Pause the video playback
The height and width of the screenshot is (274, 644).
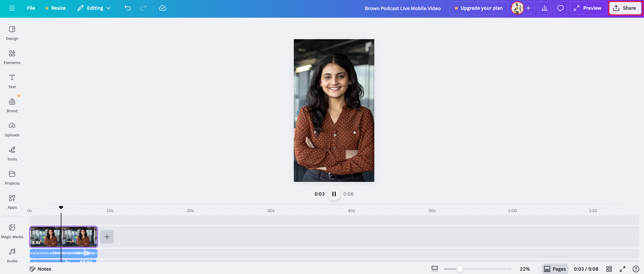pos(334,194)
